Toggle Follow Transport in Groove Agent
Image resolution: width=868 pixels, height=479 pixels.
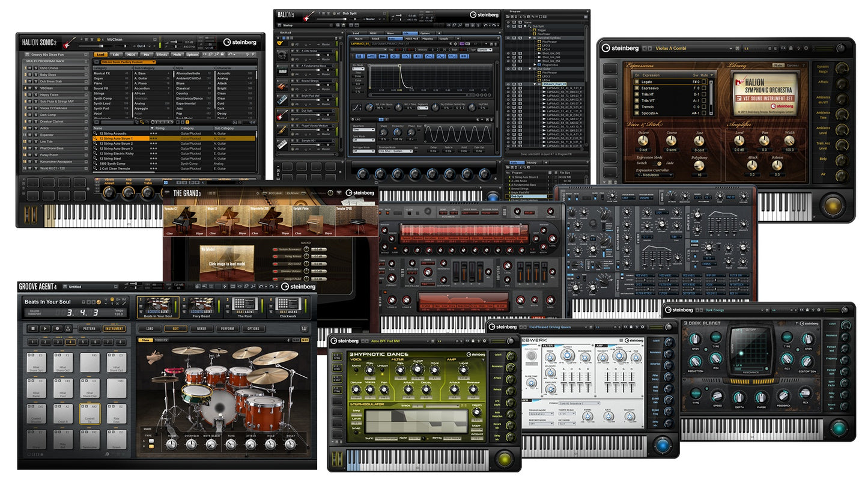coord(34,311)
